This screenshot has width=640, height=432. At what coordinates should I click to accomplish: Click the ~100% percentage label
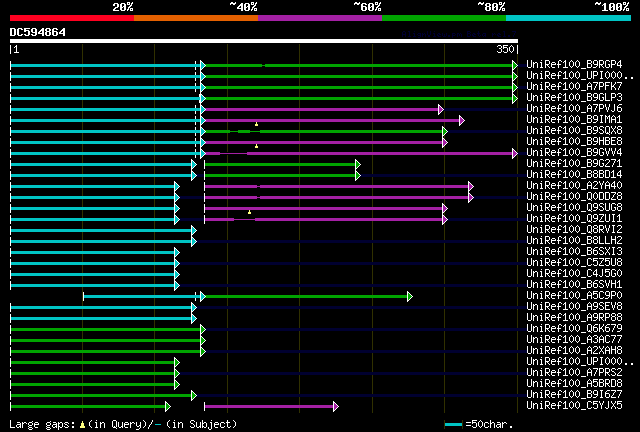coord(612,7)
